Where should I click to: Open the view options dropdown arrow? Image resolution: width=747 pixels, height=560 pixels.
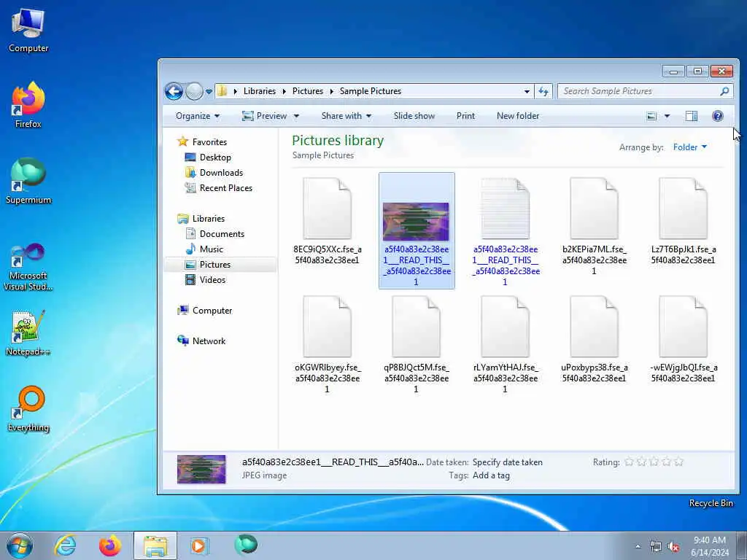[667, 116]
